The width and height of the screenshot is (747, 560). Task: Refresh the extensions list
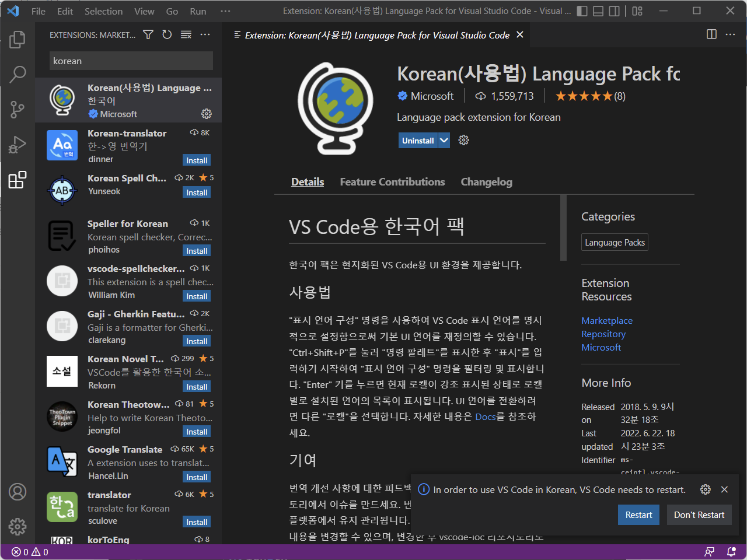[167, 35]
